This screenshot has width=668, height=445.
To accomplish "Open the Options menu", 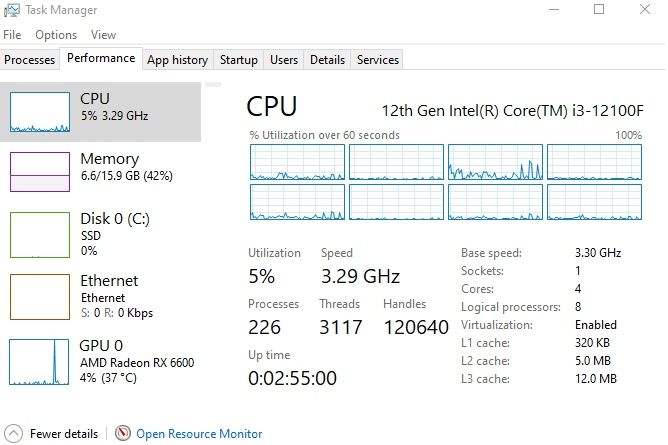I will coord(56,35).
